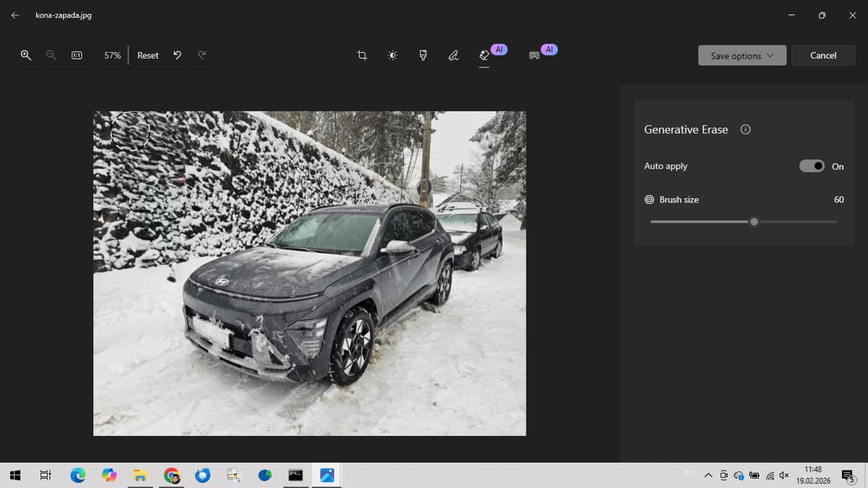Zoom in with the magnifier plus icon
Screen dimensions: 868x488
tap(26, 55)
